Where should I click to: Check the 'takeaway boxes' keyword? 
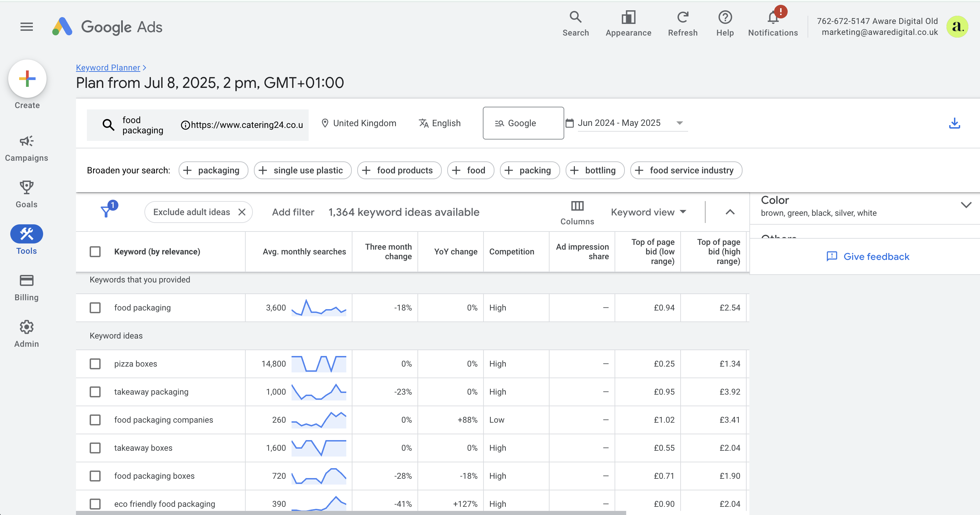(95, 448)
